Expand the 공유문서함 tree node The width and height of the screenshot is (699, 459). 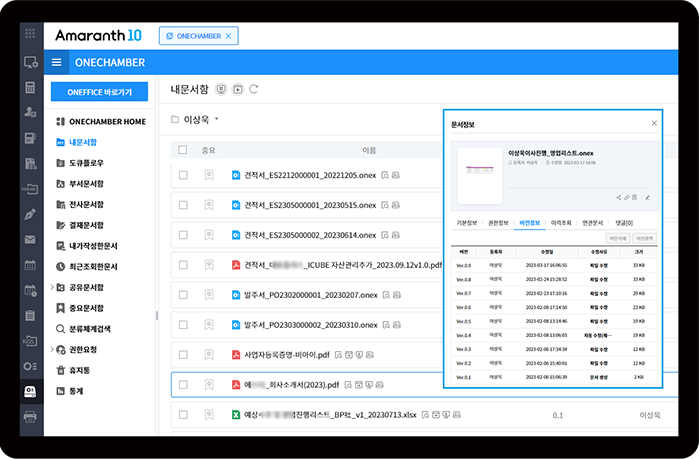[x=52, y=287]
